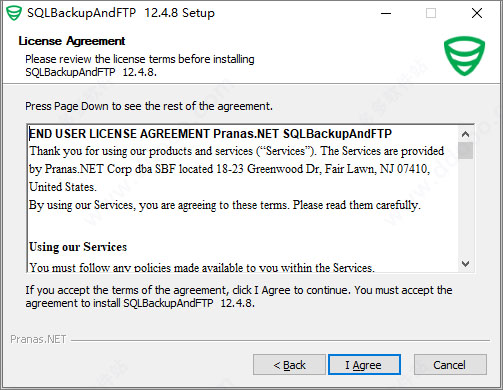
Task: Click the If you accept the terms paragraph
Action: (239, 297)
